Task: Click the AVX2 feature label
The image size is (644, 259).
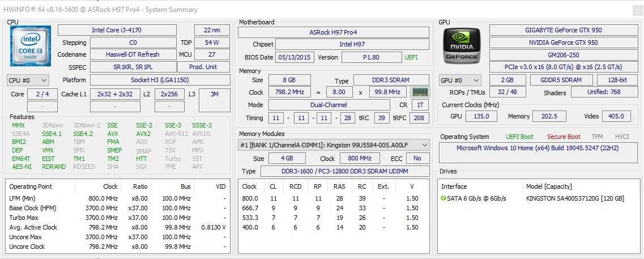Action: (143, 134)
